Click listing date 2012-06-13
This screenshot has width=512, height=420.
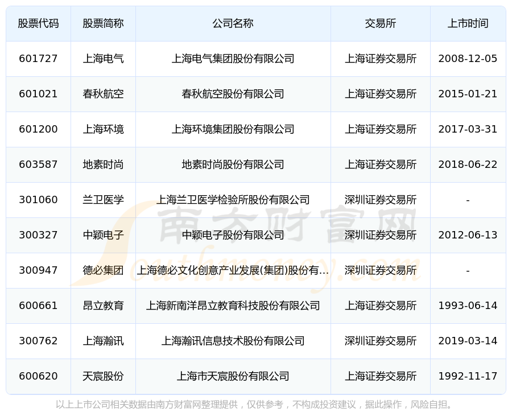tap(468, 235)
